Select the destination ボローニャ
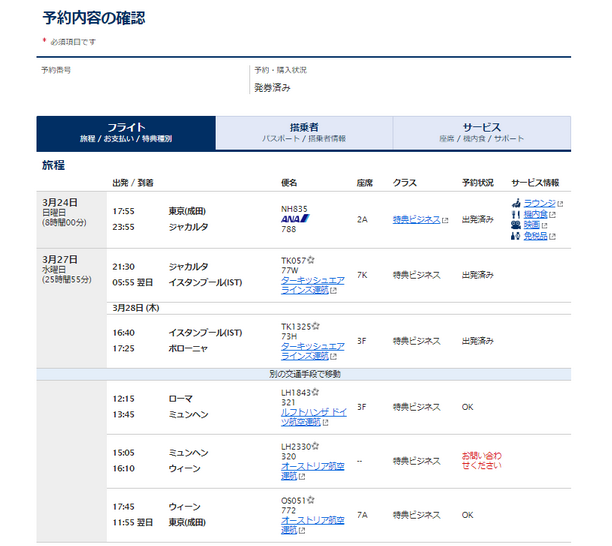The image size is (612, 546). (188, 349)
